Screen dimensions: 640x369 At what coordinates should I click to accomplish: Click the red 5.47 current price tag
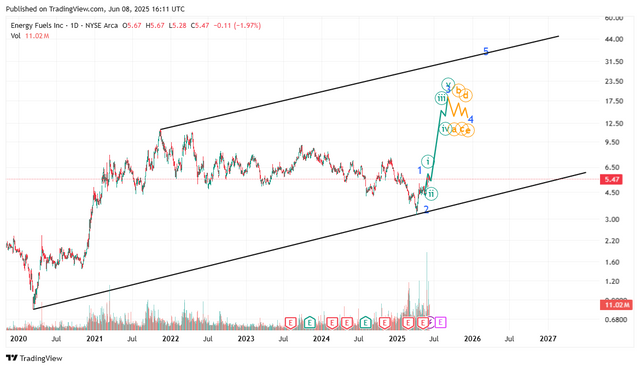tap(611, 180)
